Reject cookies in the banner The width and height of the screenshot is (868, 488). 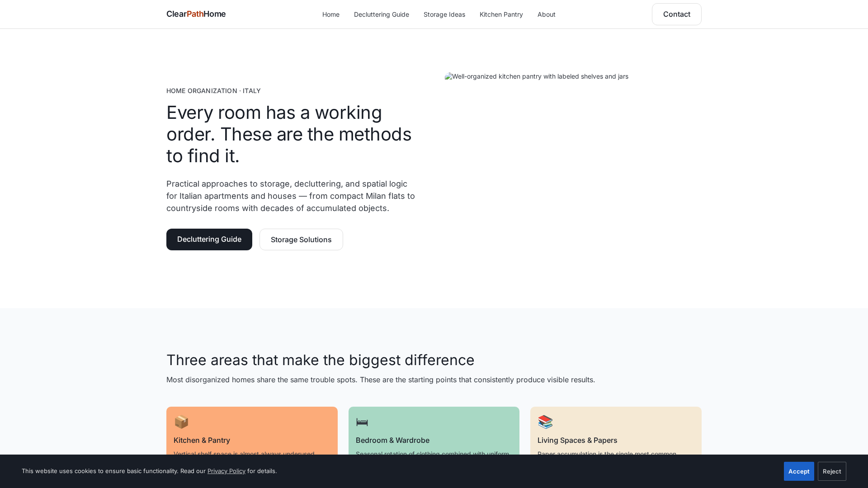click(832, 471)
